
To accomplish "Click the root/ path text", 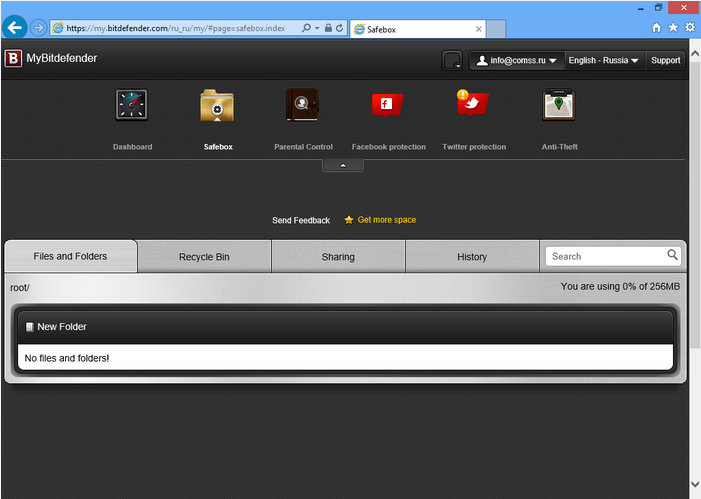I will [x=20, y=288].
